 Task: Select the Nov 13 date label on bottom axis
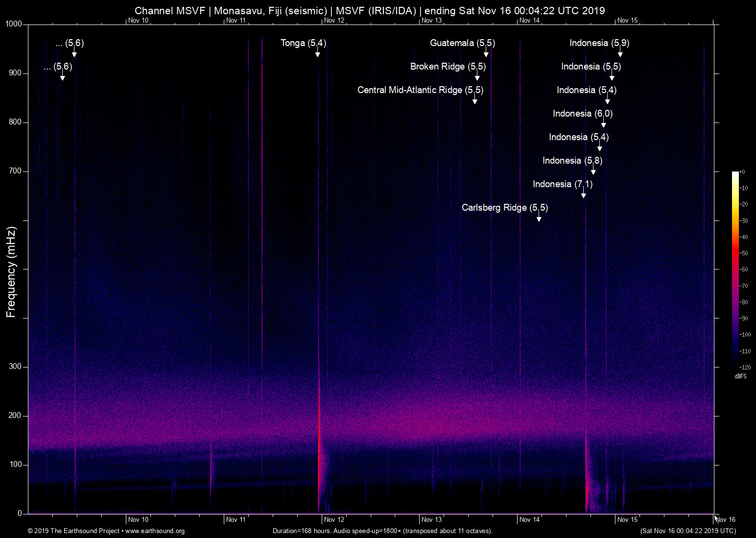point(432,519)
